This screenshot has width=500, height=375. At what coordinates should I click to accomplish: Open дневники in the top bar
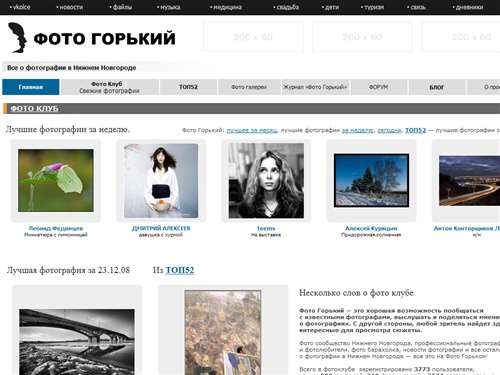coord(469,7)
